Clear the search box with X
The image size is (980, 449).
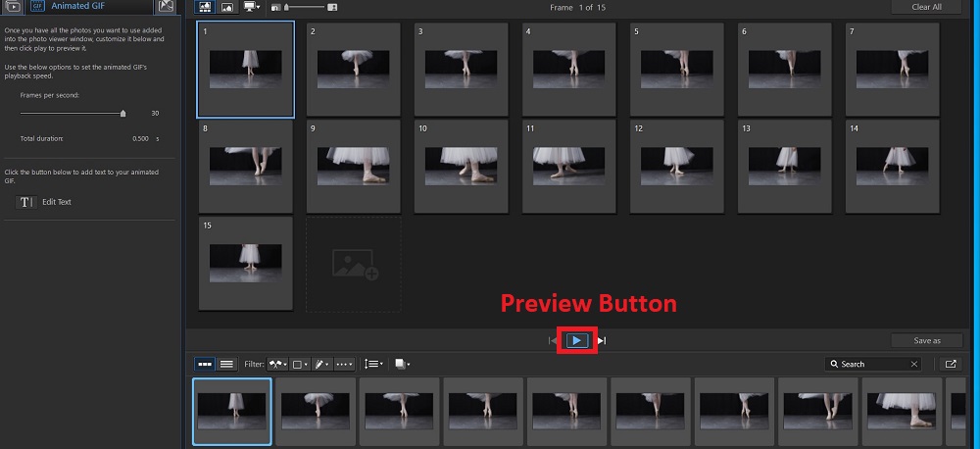click(914, 364)
